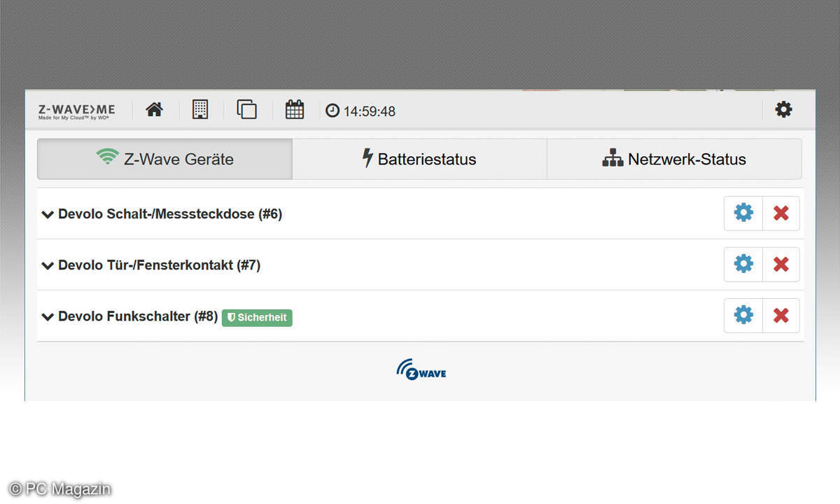Switch to the Batteriestatus tab
This screenshot has width=840, height=504.
tap(419, 159)
